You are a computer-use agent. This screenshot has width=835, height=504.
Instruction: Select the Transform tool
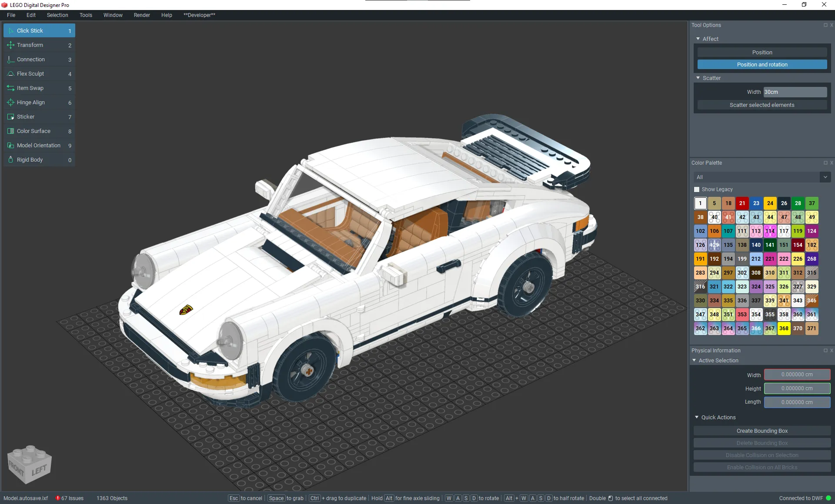point(39,45)
